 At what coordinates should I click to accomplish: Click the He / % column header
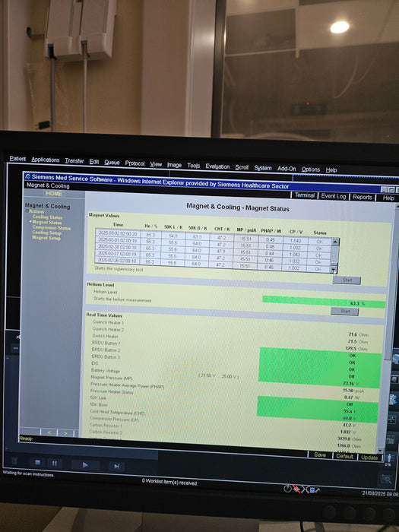pyautogui.click(x=151, y=226)
